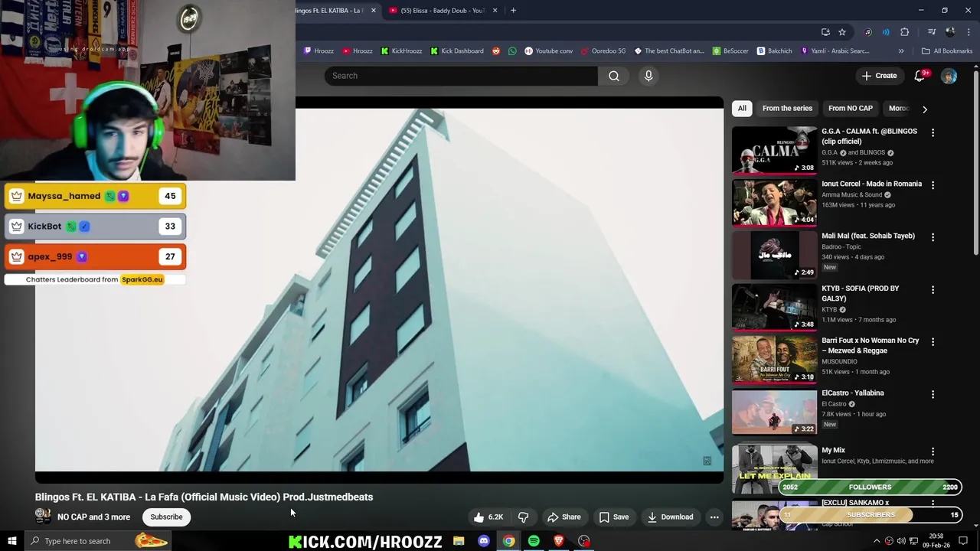Focus the YouTube Search field
Image resolution: width=980 pixels, height=551 pixels.
(461, 76)
